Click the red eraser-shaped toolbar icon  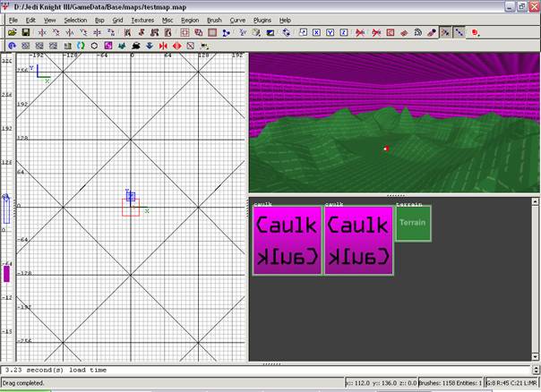(x=404, y=32)
